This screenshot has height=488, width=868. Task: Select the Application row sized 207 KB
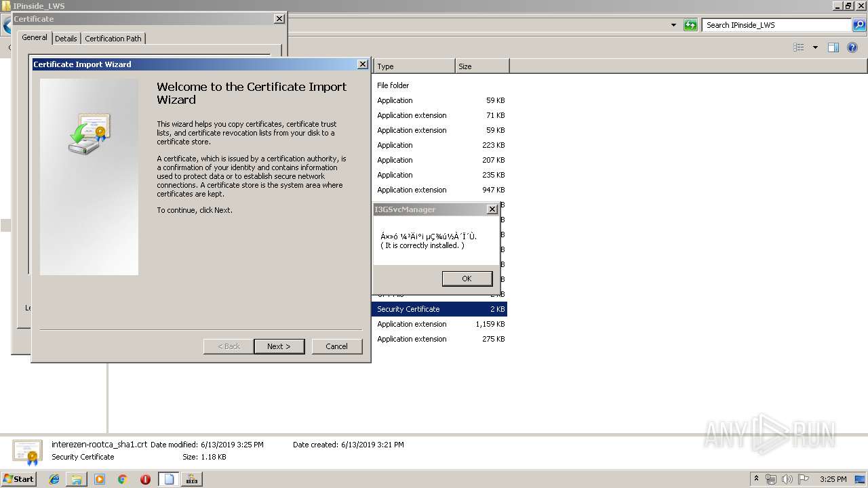(x=439, y=160)
